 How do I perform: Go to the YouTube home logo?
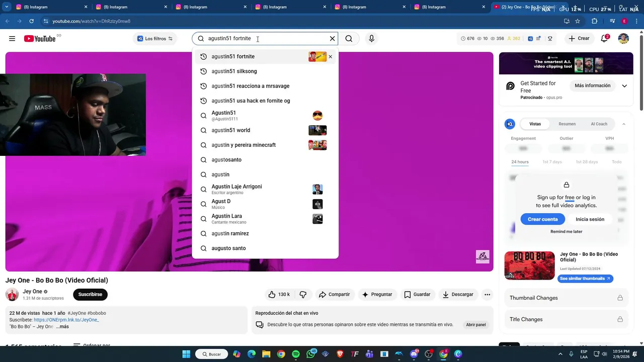40,39
